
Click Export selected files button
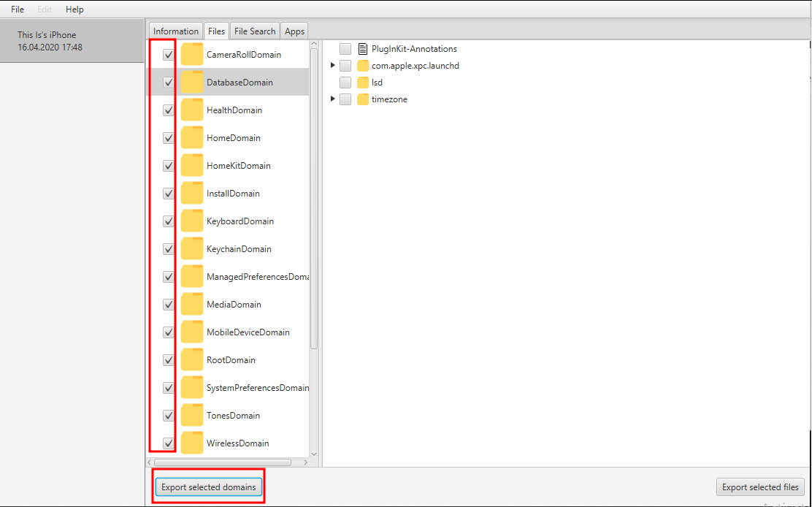coord(760,487)
